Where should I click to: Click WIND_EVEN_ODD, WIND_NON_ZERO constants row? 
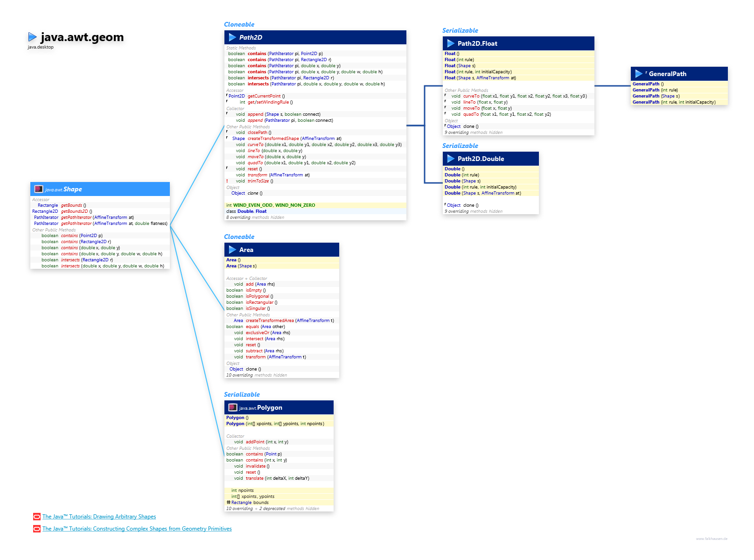(315, 205)
